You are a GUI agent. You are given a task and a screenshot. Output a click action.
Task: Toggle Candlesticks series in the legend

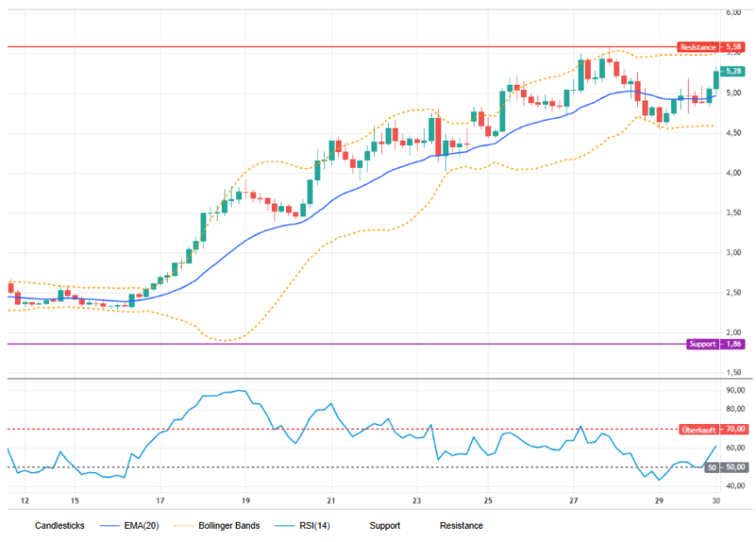coord(59,525)
